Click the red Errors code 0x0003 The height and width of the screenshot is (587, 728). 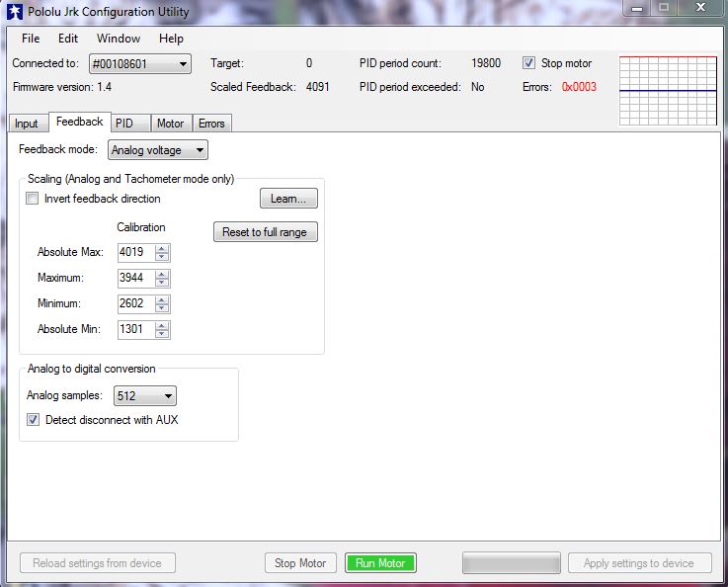[x=579, y=87]
